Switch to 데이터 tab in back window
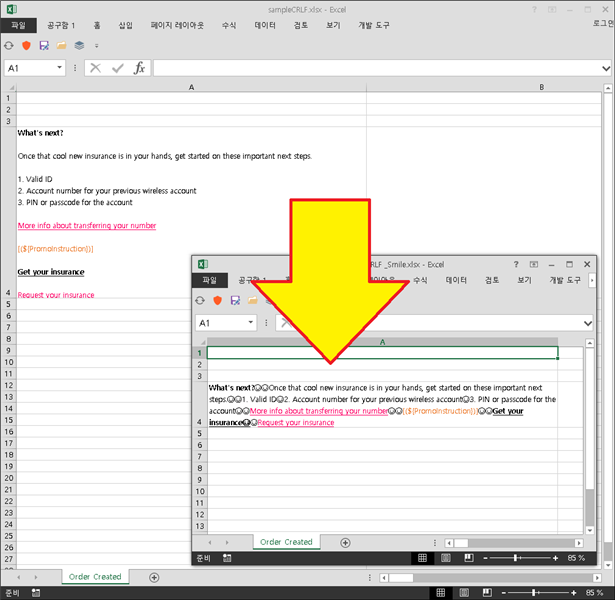 [x=265, y=25]
